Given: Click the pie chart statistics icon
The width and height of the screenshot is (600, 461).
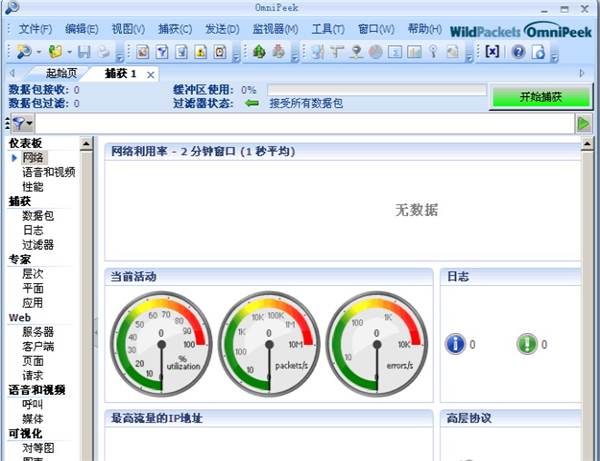Looking at the screenshot, I should pos(373,51).
